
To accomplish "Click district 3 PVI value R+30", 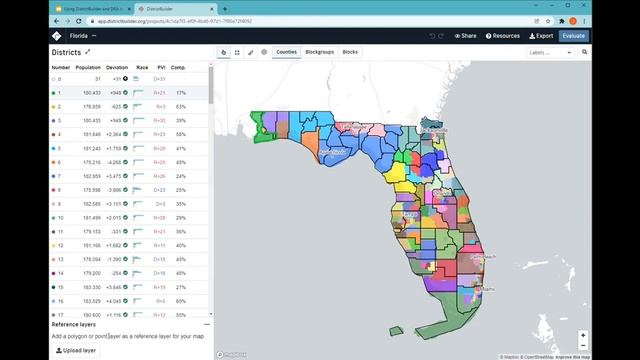I will (160, 120).
